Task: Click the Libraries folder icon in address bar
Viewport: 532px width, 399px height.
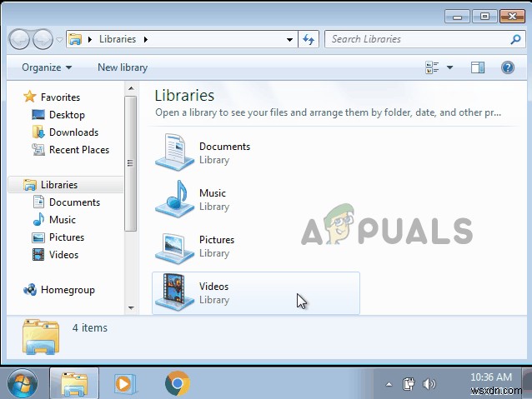Action: [75, 39]
